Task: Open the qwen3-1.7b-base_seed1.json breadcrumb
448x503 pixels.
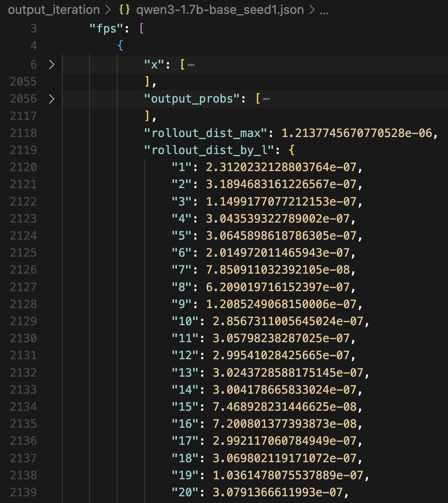Action: (x=220, y=10)
